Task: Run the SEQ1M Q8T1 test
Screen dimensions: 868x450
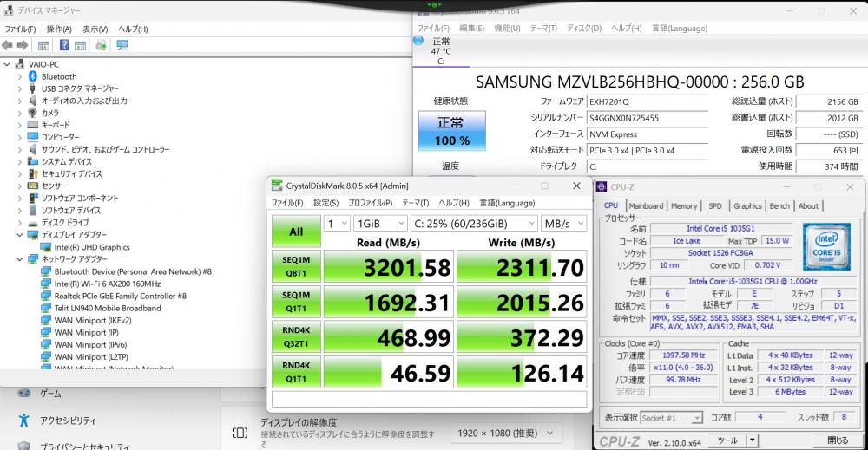Action: [296, 266]
